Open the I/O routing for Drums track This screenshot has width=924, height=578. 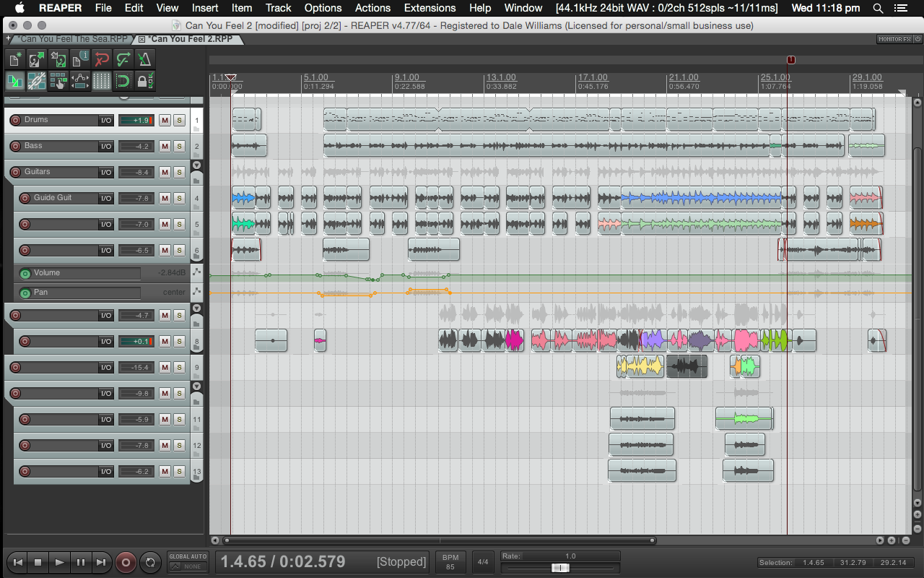click(x=106, y=120)
